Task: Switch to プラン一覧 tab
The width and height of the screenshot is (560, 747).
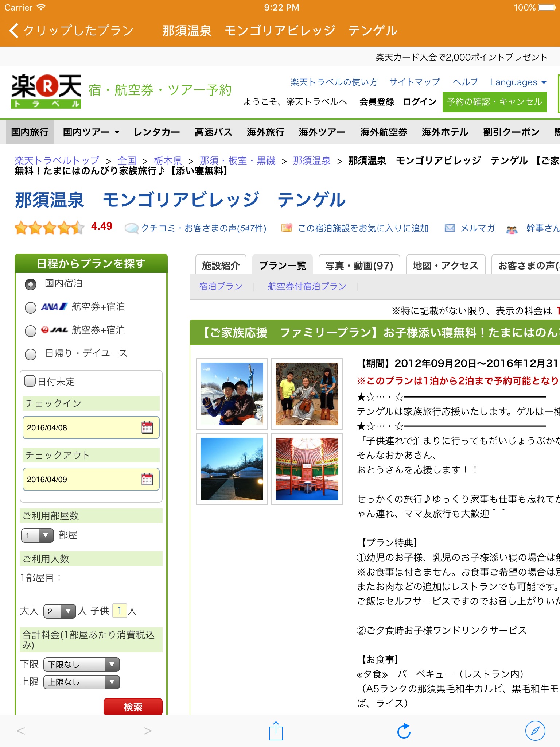Action: coord(283,265)
